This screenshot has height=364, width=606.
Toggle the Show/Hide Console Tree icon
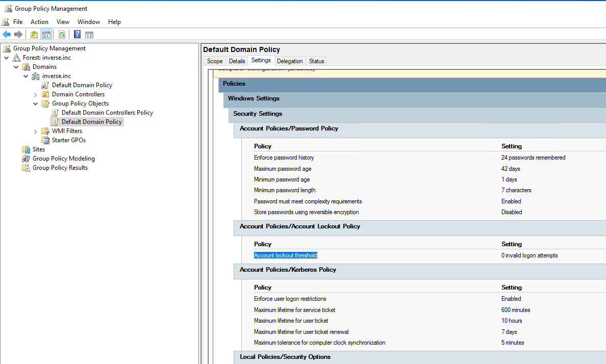(45, 34)
